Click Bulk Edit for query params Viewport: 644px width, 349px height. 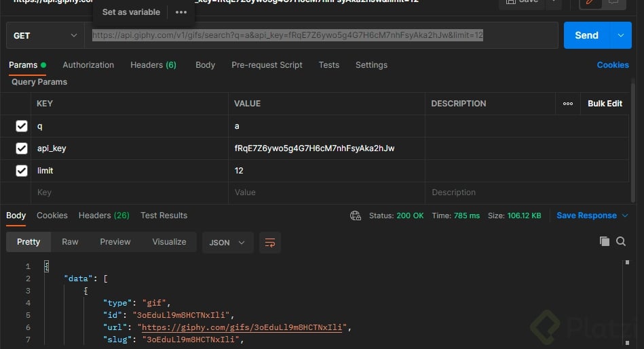click(605, 104)
